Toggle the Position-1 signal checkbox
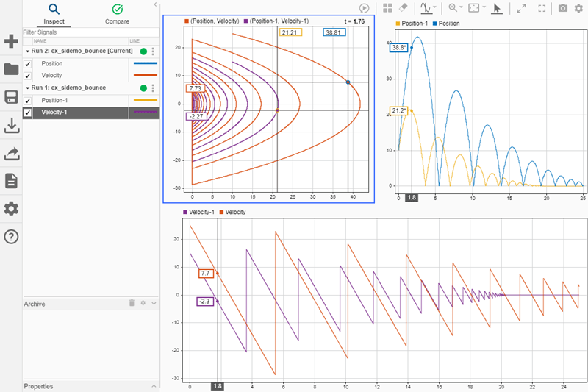Image resolution: width=588 pixels, height=392 pixels. 28,100
